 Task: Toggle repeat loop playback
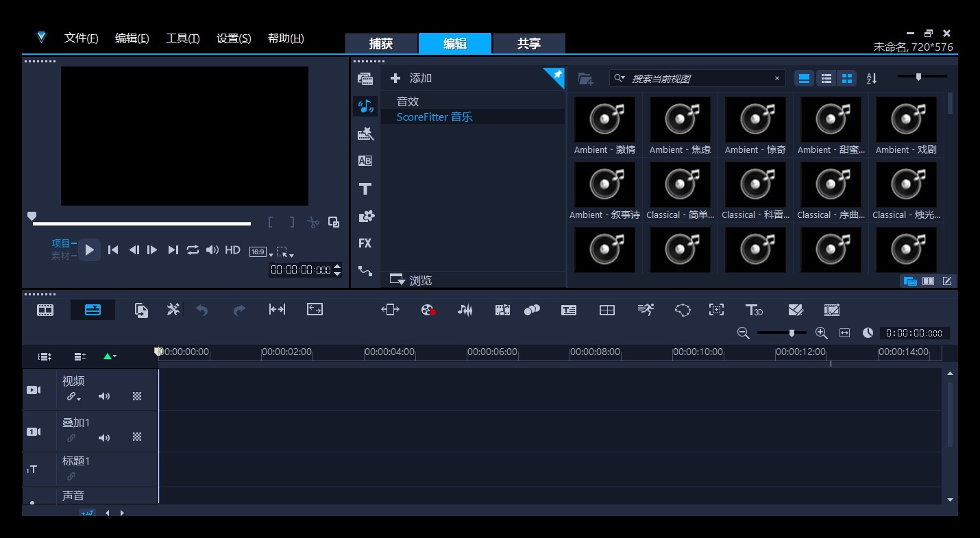coord(193,250)
